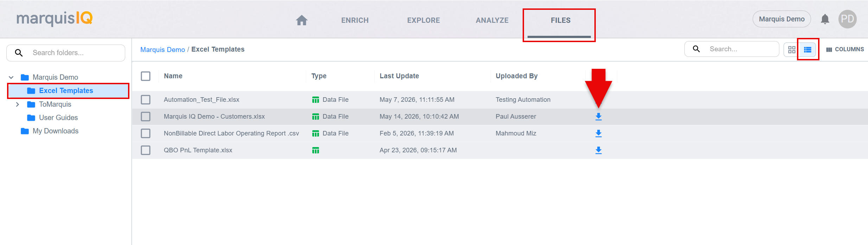Click Customers.xlsx data file icon
The height and width of the screenshot is (245, 868).
[x=315, y=117]
